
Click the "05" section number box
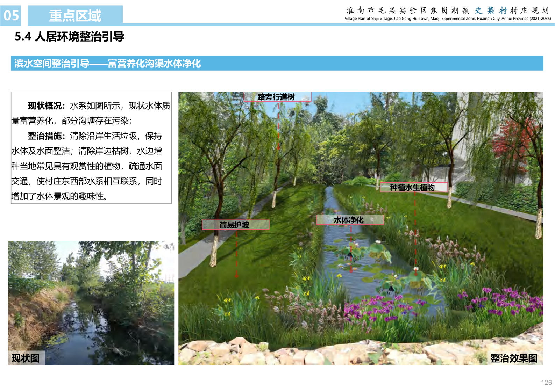[11, 15]
